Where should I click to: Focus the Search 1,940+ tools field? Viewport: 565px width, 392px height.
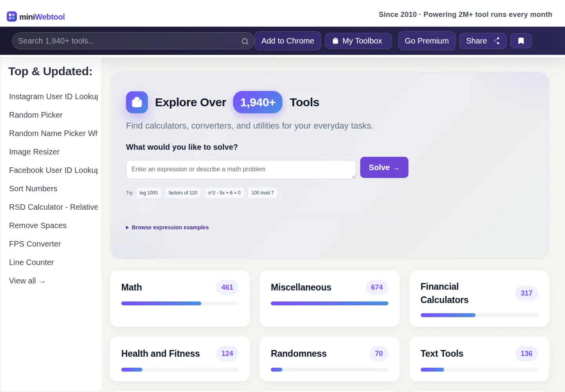(133, 41)
